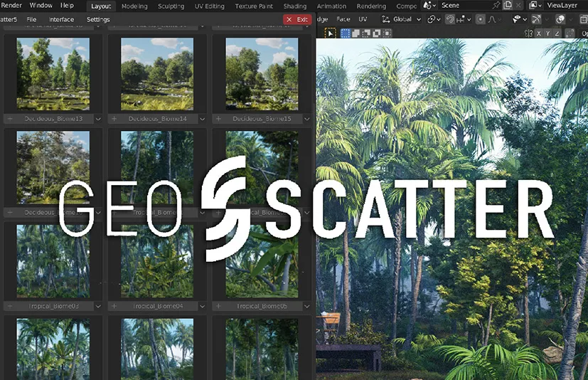
Task: Expand options chevron for Decideous_Biome15
Action: [x=306, y=119]
